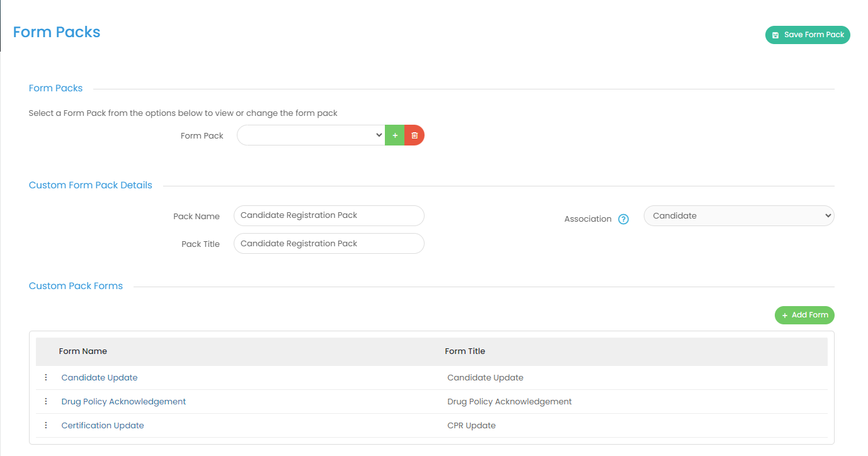Viewport: 868px width, 456px height.
Task: Expand the Form Pack dropdown
Action: click(x=311, y=135)
